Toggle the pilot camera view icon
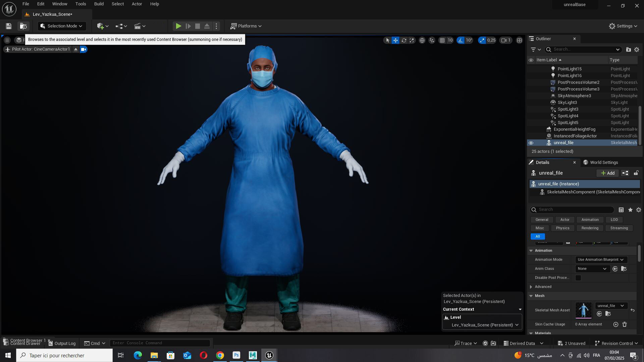This screenshot has width=644, height=362. click(x=84, y=49)
